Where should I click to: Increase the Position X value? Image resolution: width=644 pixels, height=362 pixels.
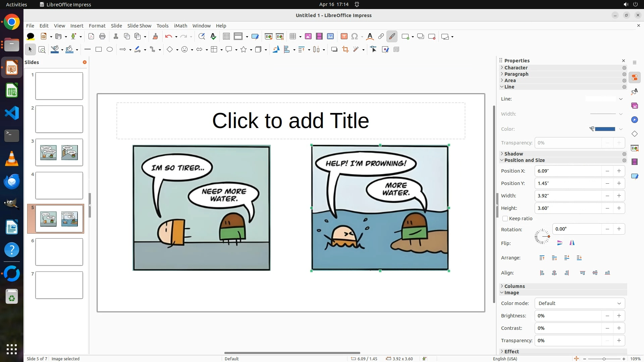click(x=619, y=171)
